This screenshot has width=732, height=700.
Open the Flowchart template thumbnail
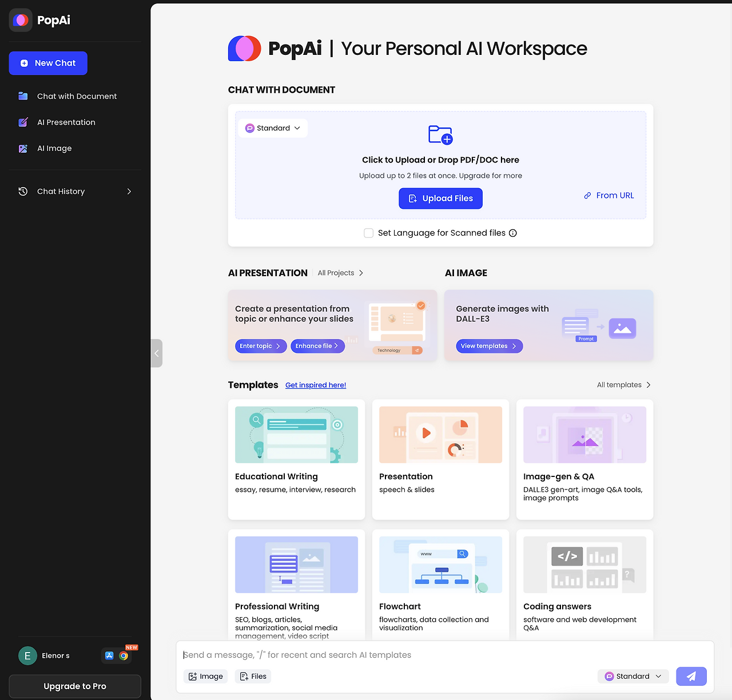440,564
